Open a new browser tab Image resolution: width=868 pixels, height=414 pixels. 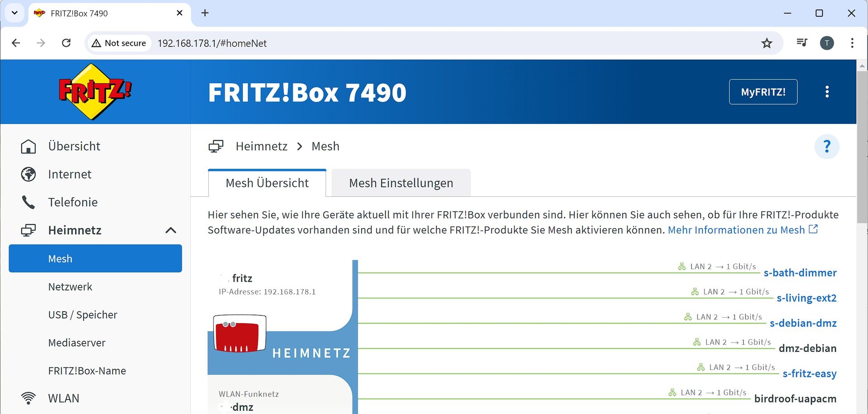click(205, 13)
